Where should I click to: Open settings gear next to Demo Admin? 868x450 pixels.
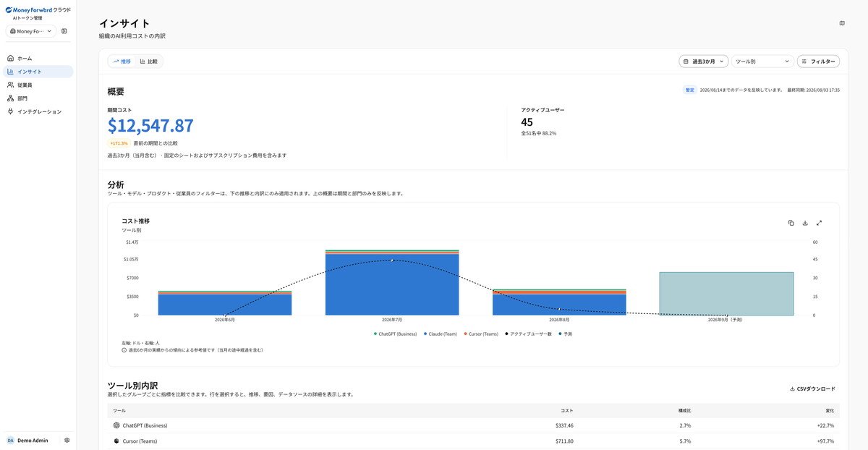[67, 440]
